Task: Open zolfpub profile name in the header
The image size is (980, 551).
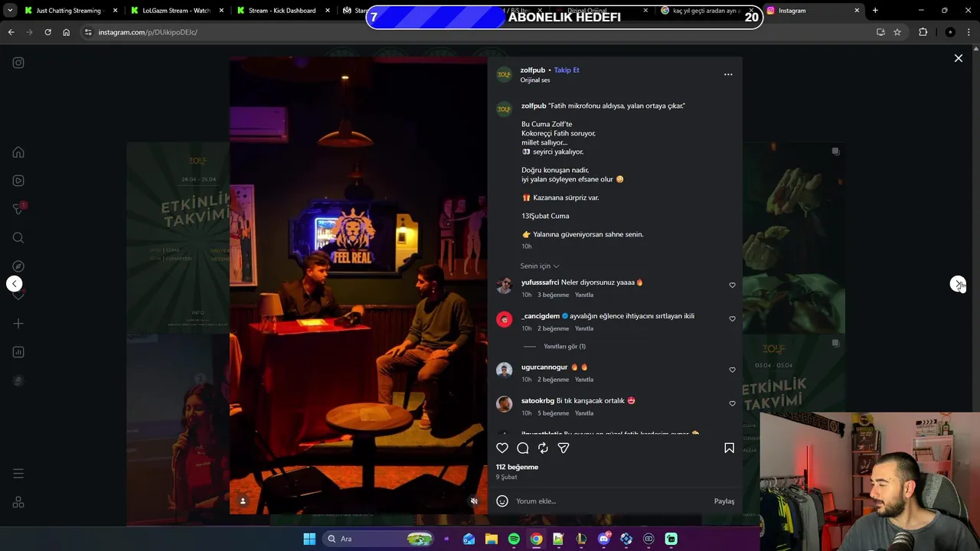Action: click(533, 70)
